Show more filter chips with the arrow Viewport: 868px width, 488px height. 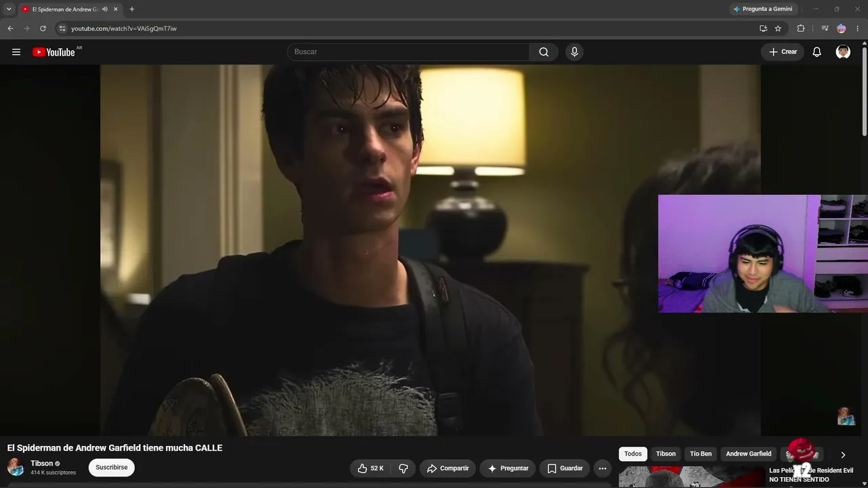(843, 455)
